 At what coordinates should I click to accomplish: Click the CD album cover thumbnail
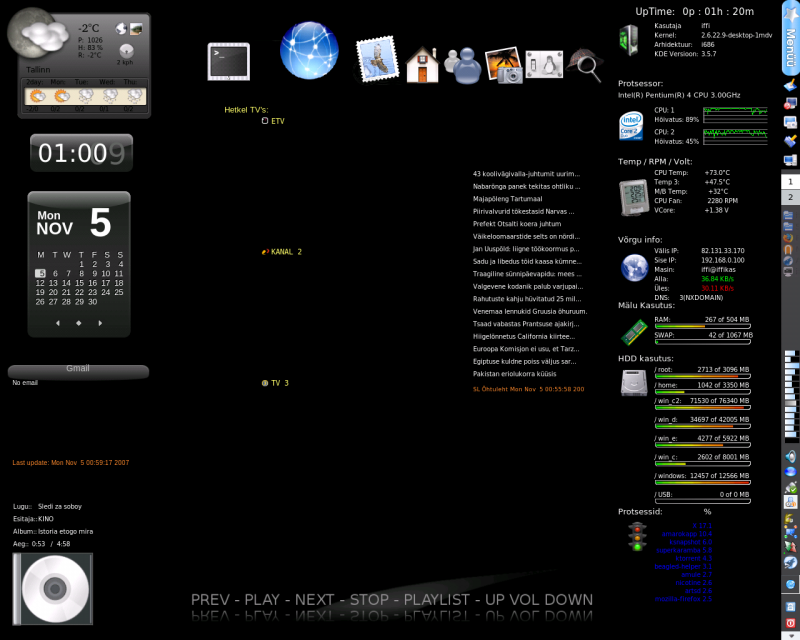(x=53, y=589)
